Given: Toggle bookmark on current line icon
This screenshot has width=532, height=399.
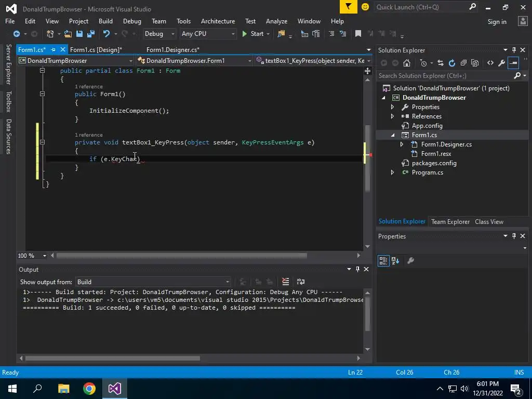Looking at the screenshot, I should 358,34.
